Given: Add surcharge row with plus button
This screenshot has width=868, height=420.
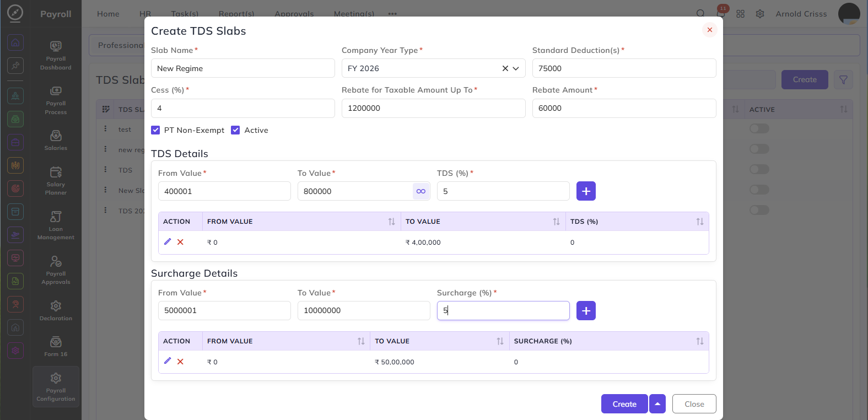Looking at the screenshot, I should tap(586, 311).
